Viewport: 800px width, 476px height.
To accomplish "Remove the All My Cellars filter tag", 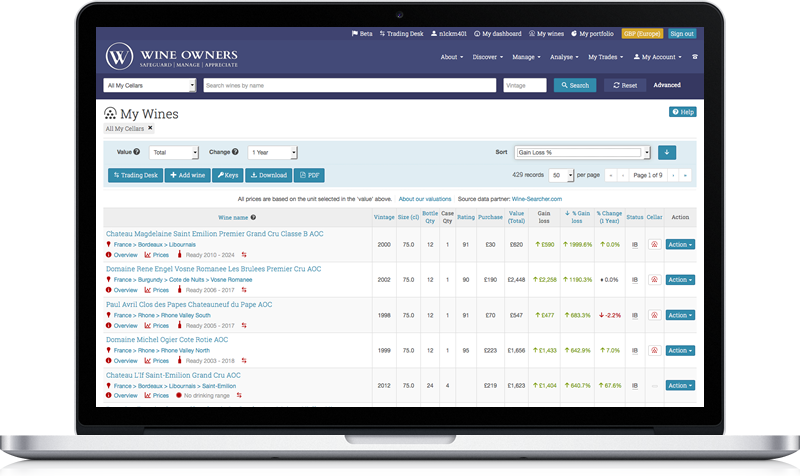I will point(150,128).
